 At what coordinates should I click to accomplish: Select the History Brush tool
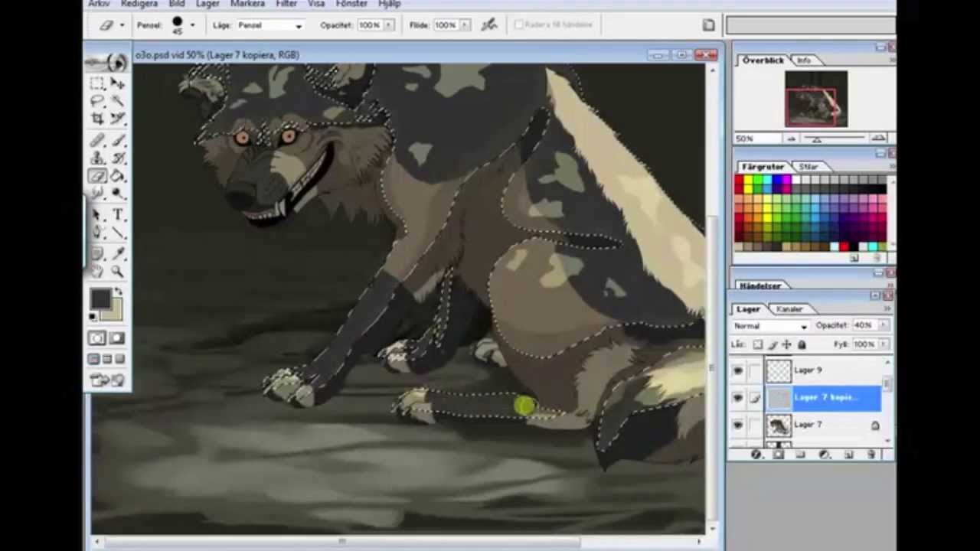(x=118, y=158)
